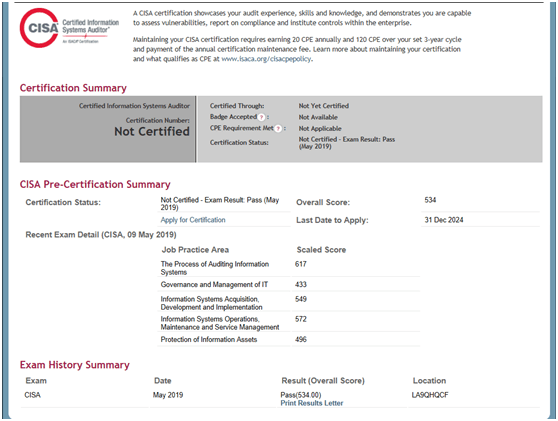Click the 'Overall Score:' label
The height and width of the screenshot is (421, 558).
point(323,202)
